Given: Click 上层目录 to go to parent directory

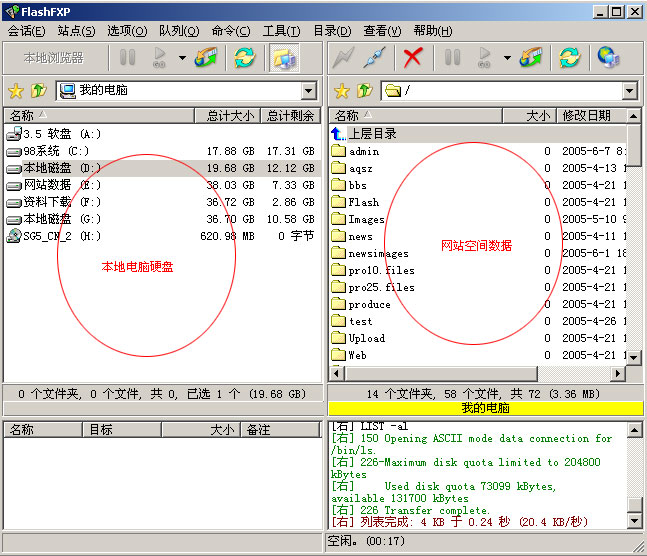Looking at the screenshot, I should (371, 134).
